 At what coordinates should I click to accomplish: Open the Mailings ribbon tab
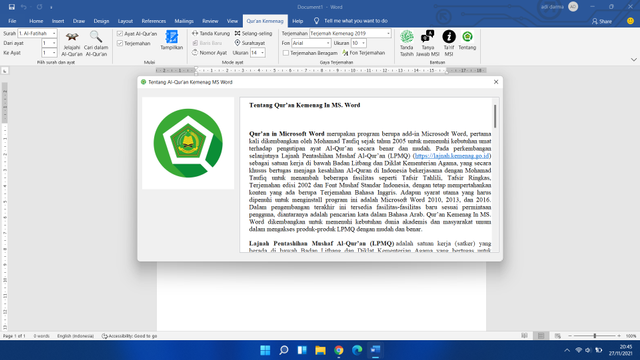coord(184,21)
